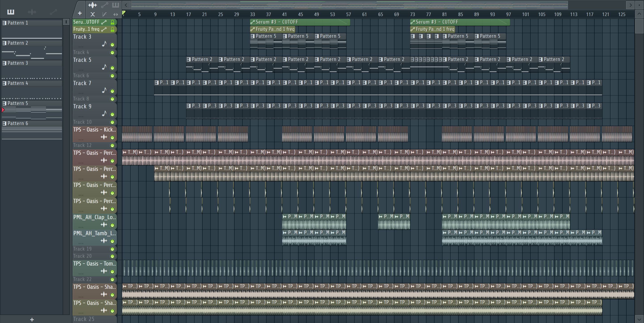This screenshot has width=644, height=323.
Task: Open first Pattern 2 clip menu on Track 5
Action: click(189, 59)
